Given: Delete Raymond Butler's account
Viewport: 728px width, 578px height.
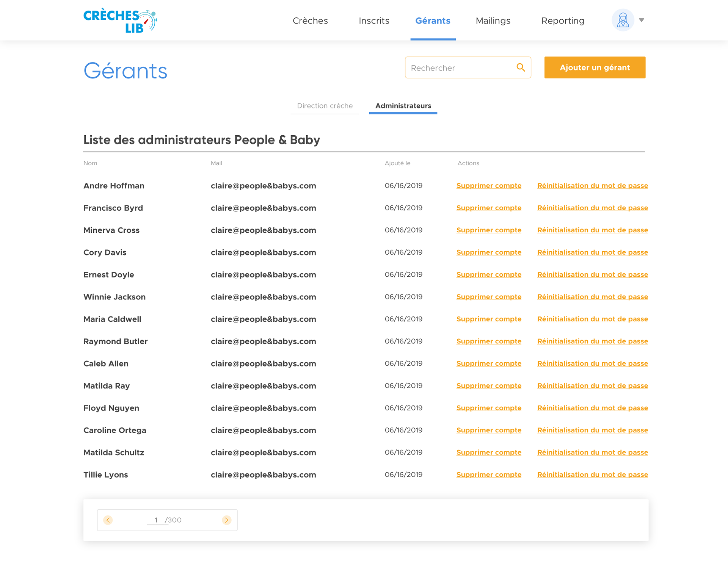Looking at the screenshot, I should [x=489, y=341].
